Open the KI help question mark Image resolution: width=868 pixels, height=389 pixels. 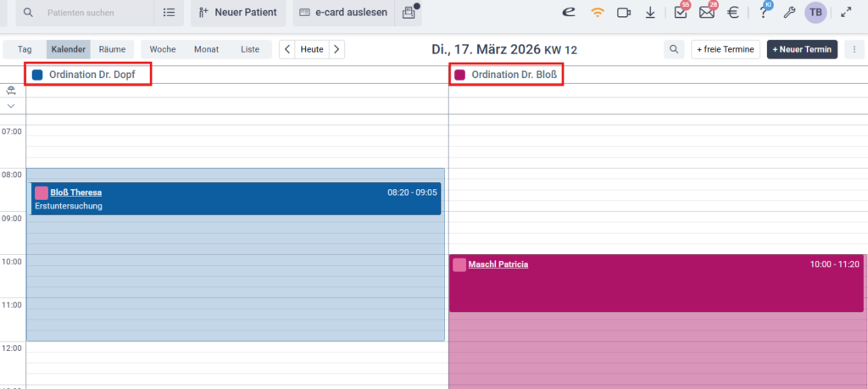[763, 13]
